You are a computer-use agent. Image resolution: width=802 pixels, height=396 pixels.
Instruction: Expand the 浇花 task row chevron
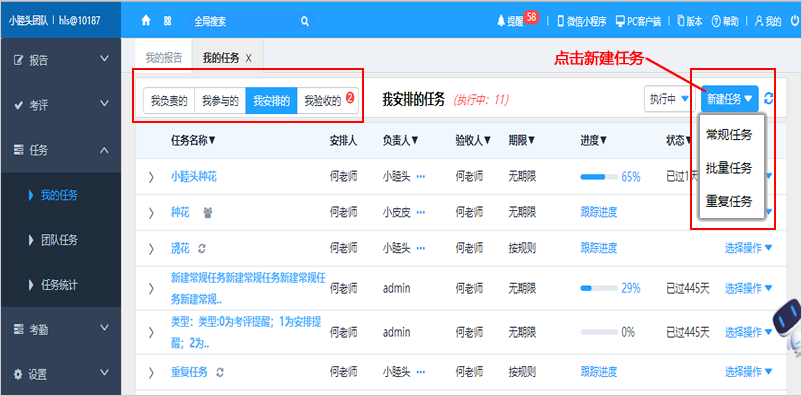pos(151,249)
